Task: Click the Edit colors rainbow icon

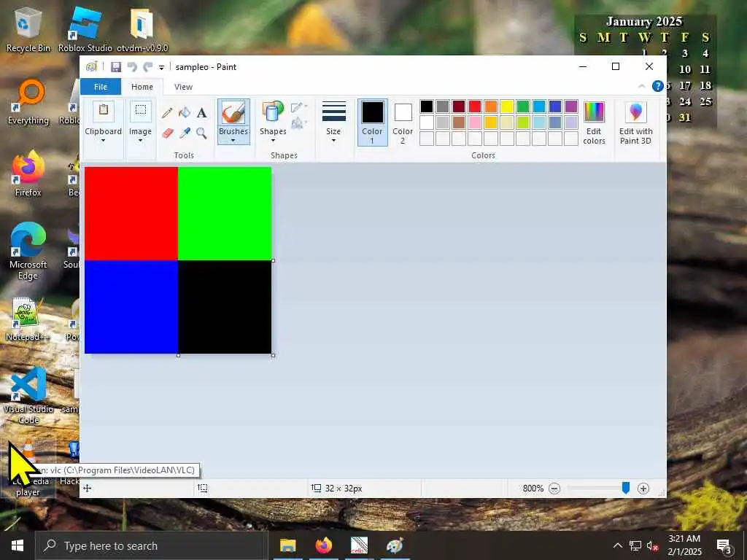Action: [594, 112]
